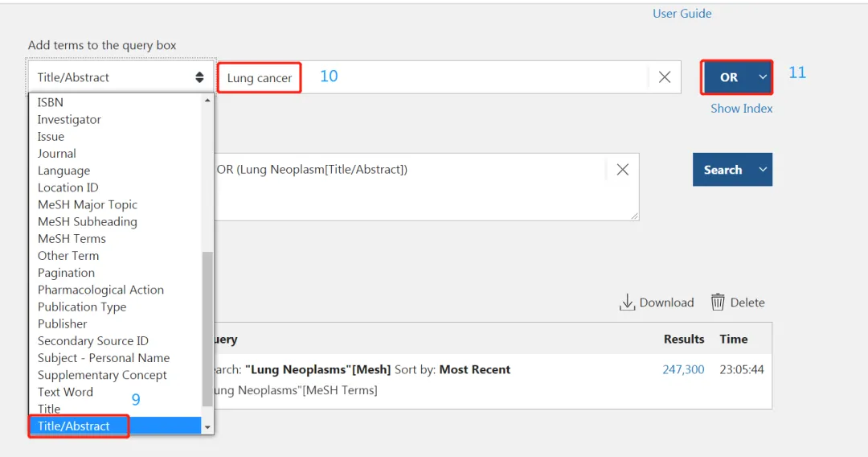The image size is (868, 457).
Task: Pick Location ID from the field list
Action: click(x=116, y=187)
